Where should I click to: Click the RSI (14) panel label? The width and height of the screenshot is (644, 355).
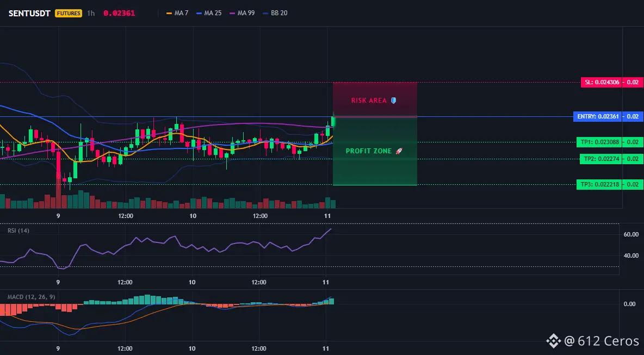coord(18,231)
